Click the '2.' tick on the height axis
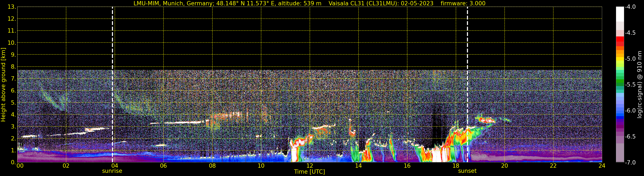 [x=13, y=139]
